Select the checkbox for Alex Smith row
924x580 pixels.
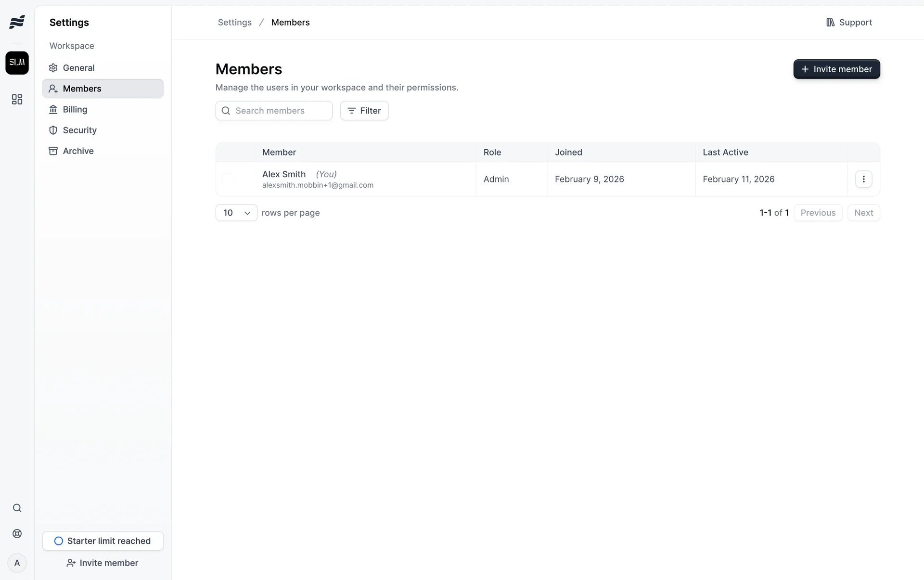pyautogui.click(x=228, y=179)
